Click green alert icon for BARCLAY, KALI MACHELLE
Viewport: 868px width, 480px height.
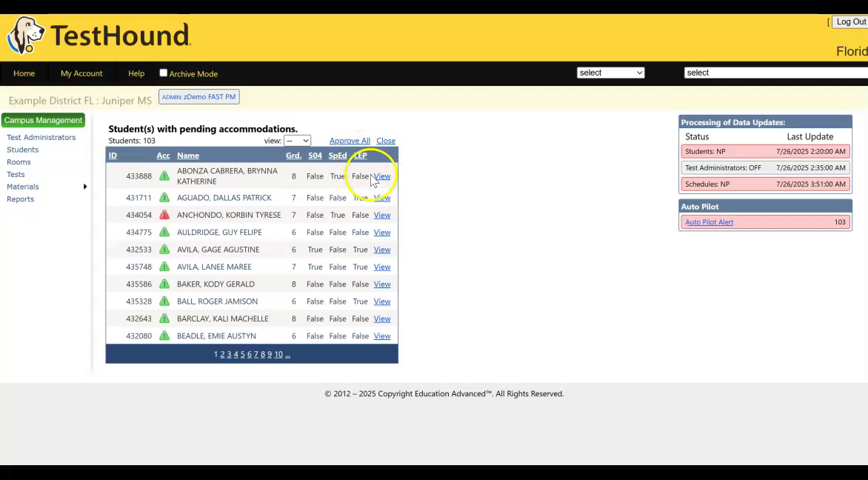tap(164, 319)
